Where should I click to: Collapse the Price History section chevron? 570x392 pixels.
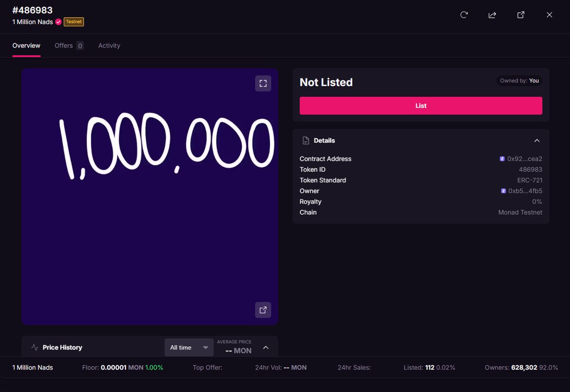(x=266, y=347)
